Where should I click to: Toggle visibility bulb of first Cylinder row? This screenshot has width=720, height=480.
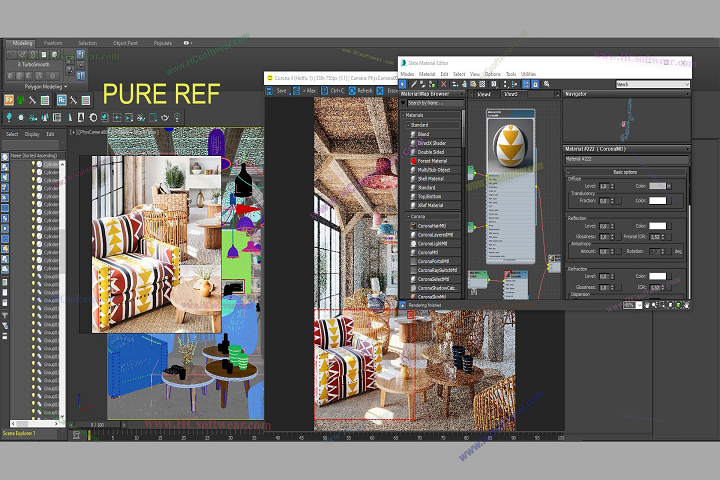click(33, 164)
